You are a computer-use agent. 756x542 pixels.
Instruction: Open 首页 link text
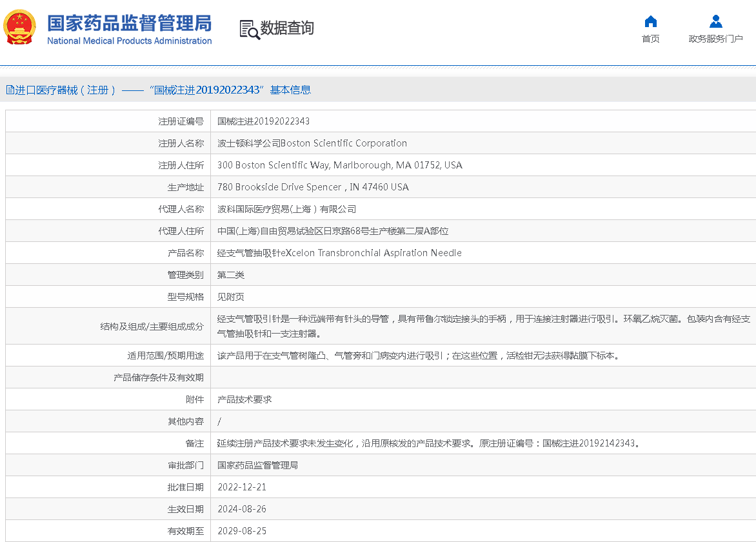click(650, 39)
